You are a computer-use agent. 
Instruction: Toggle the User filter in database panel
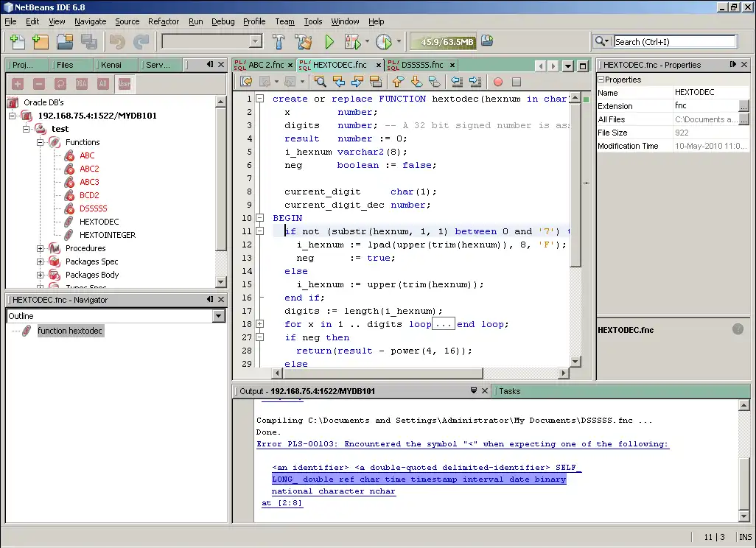coord(124,84)
